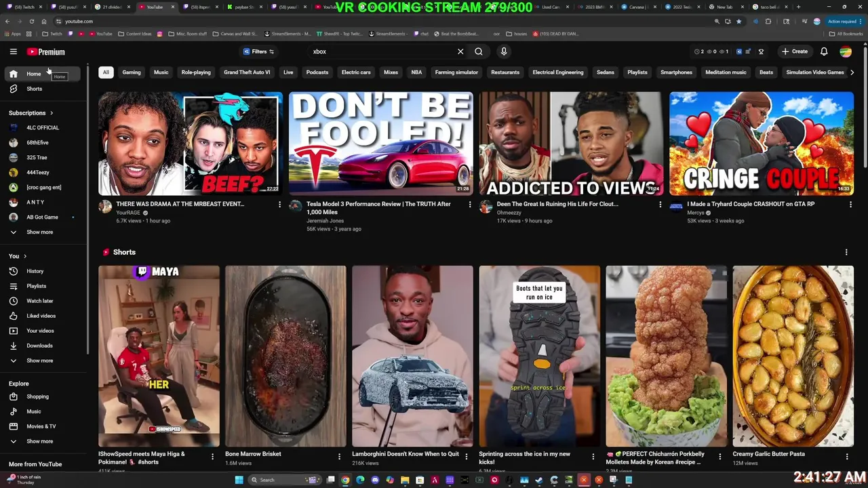Open the Cringe Couple GTA RP thumbnail
The width and height of the screenshot is (868, 488).
(762, 144)
